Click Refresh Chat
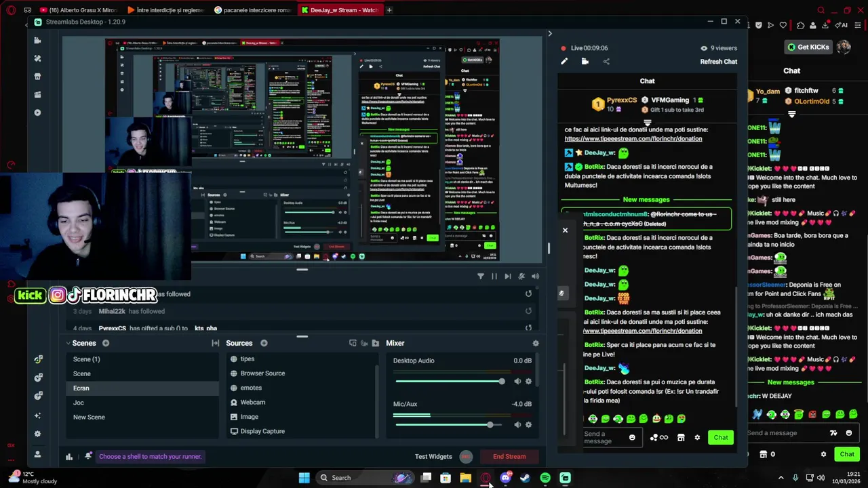 tap(718, 62)
